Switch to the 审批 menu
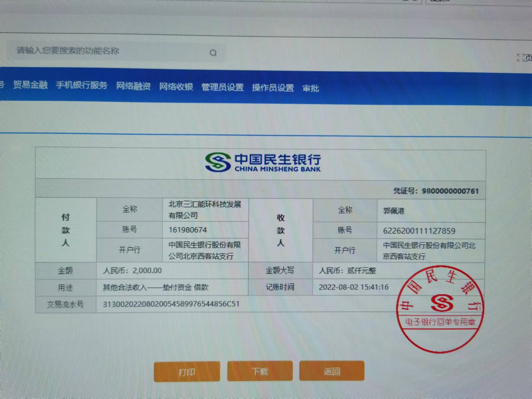 (311, 89)
